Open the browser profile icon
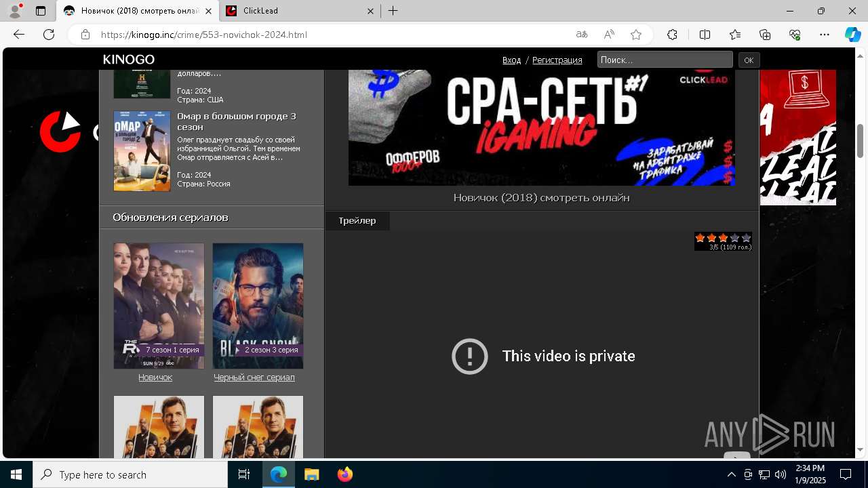Image resolution: width=868 pixels, height=488 pixels. 15,11
